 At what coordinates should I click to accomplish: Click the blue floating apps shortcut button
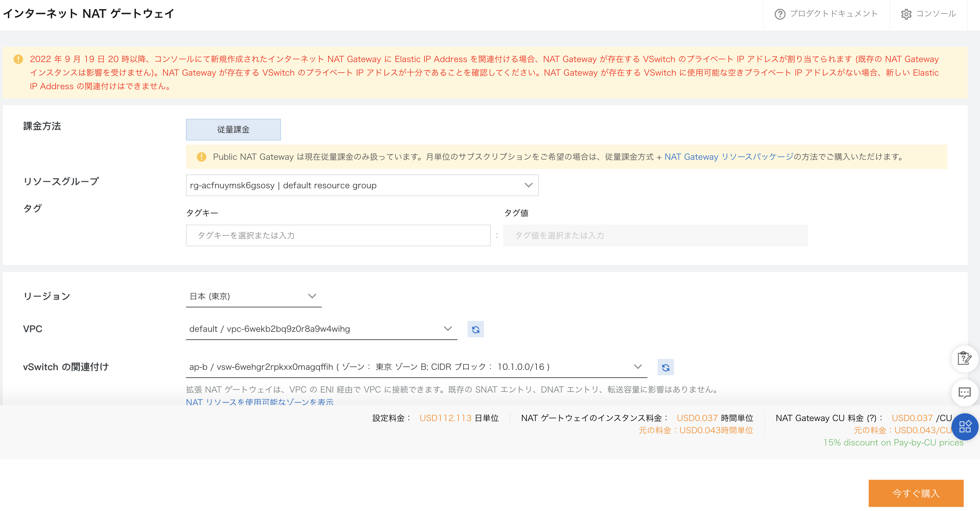(965, 427)
